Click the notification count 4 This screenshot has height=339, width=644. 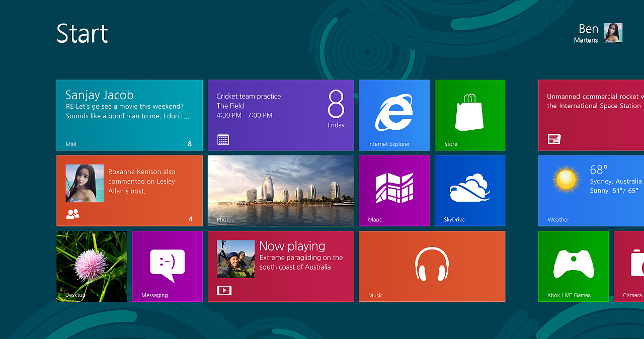(x=191, y=219)
